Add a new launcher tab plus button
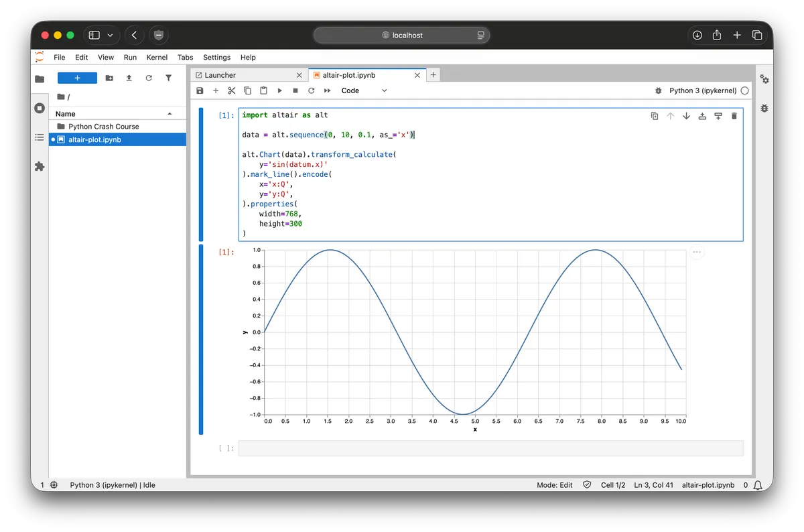Viewport: 804px width, 532px height. click(433, 75)
